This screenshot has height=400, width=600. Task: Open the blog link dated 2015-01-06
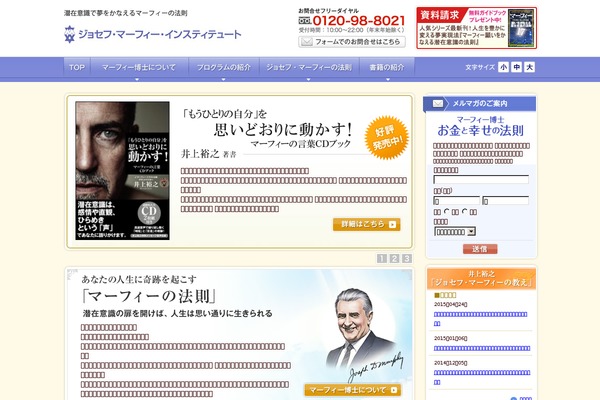[482, 348]
